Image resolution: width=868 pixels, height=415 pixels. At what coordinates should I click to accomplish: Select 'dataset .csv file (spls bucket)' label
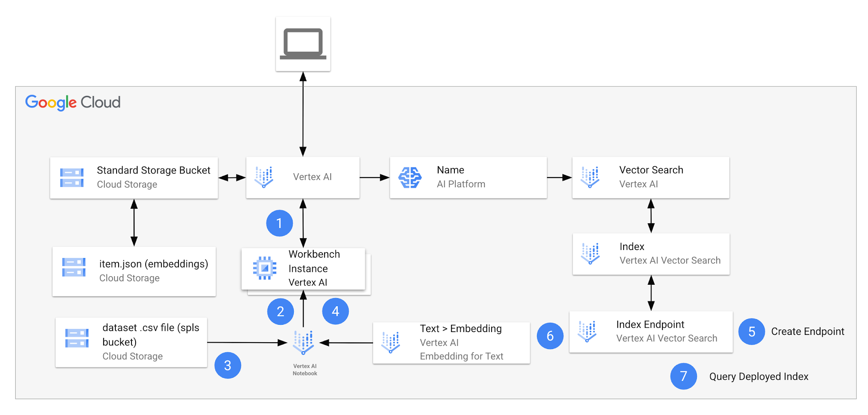(151, 335)
